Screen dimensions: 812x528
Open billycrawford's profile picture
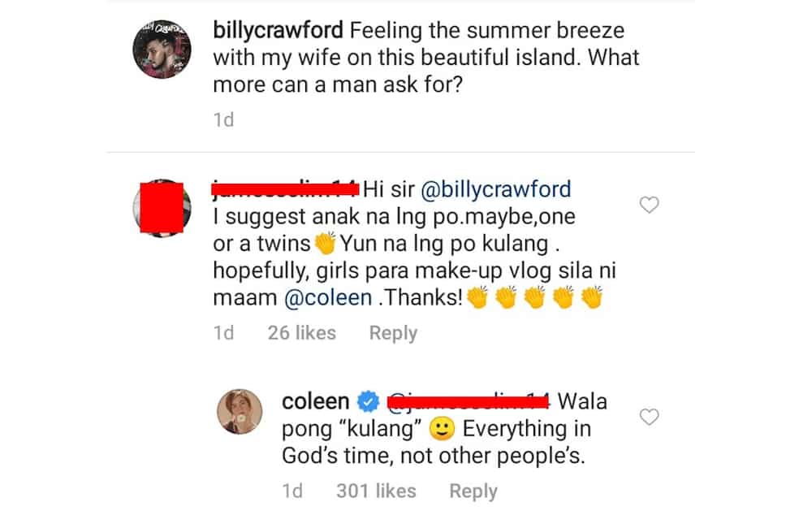pyautogui.click(x=162, y=50)
